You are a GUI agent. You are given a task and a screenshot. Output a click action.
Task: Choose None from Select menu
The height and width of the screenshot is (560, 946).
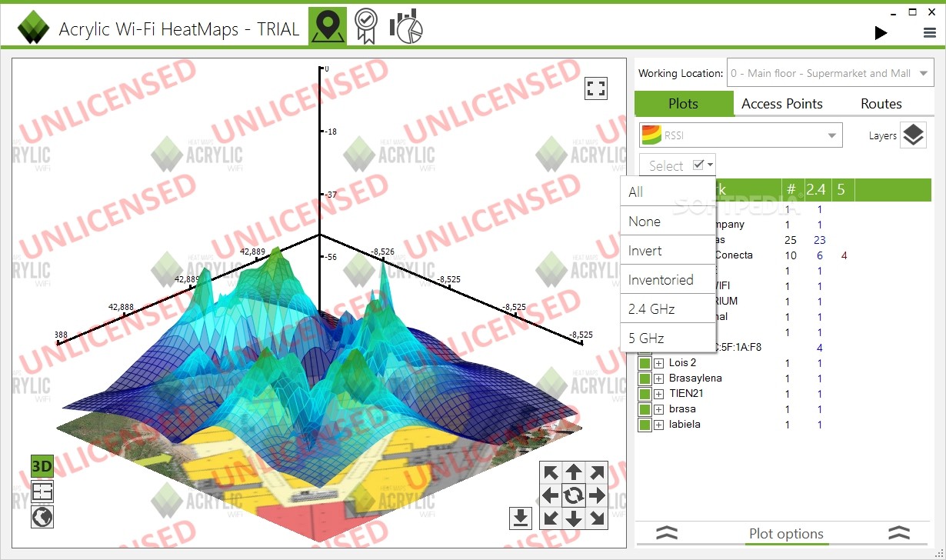[668, 221]
